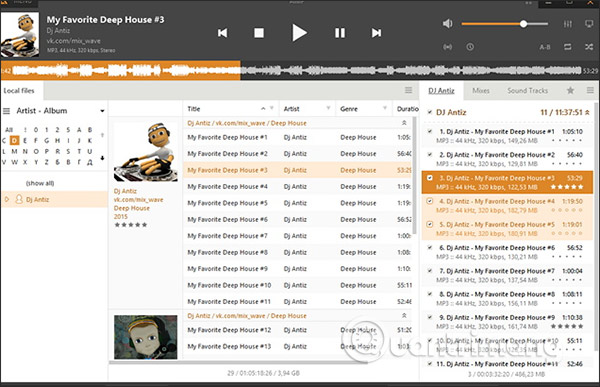This screenshot has height=387, width=600.
Task: Select library row My Favorite Deep House #10
Action: click(297, 286)
